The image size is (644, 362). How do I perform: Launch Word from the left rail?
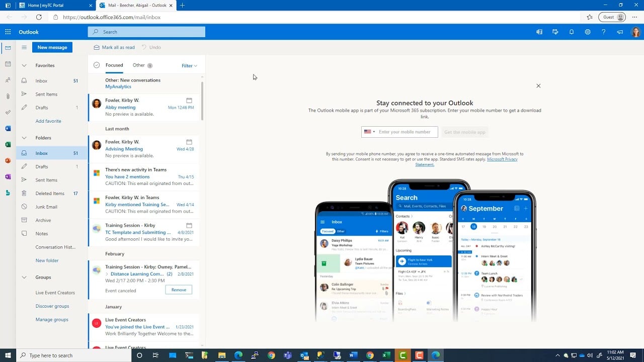click(x=8, y=128)
